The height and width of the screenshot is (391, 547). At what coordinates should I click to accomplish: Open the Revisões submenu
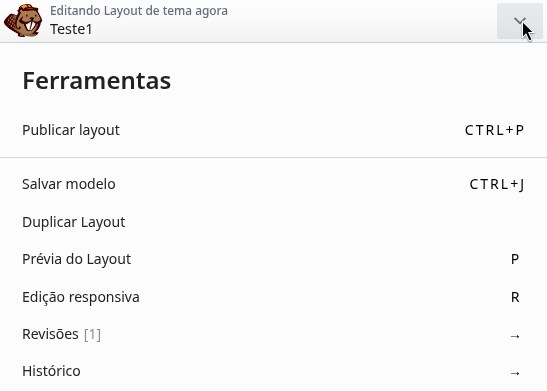274,334
